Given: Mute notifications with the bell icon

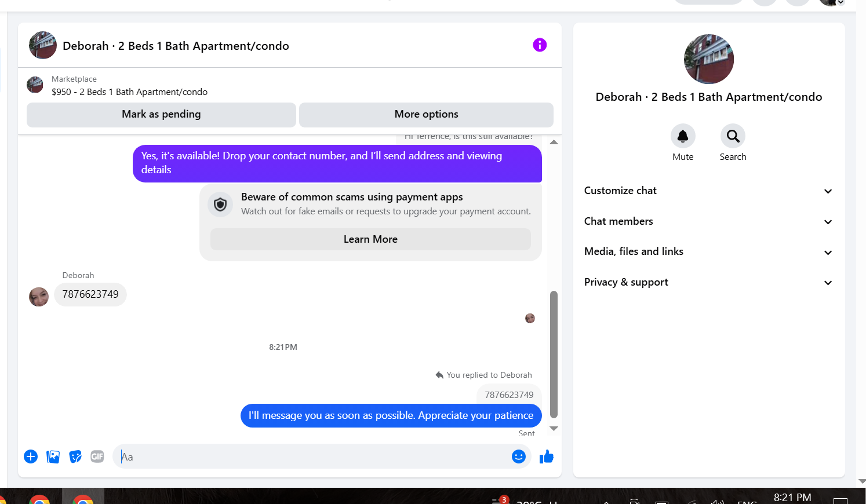Looking at the screenshot, I should pyautogui.click(x=683, y=136).
